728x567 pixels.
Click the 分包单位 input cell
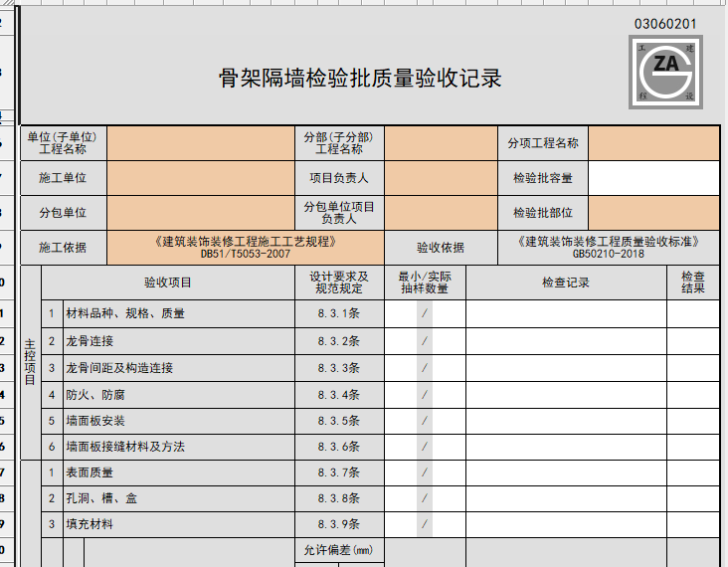199,213
